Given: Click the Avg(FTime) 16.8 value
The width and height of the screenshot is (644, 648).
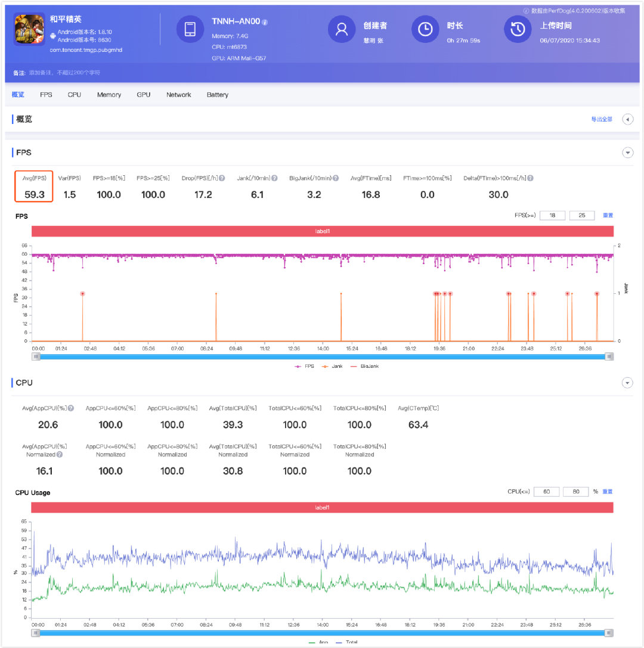Looking at the screenshot, I should click(371, 195).
